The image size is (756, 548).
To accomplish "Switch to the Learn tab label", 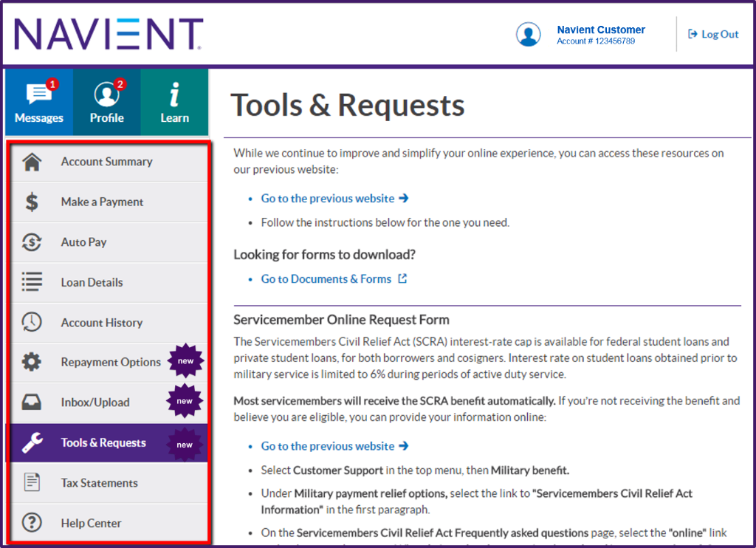I will [x=174, y=117].
